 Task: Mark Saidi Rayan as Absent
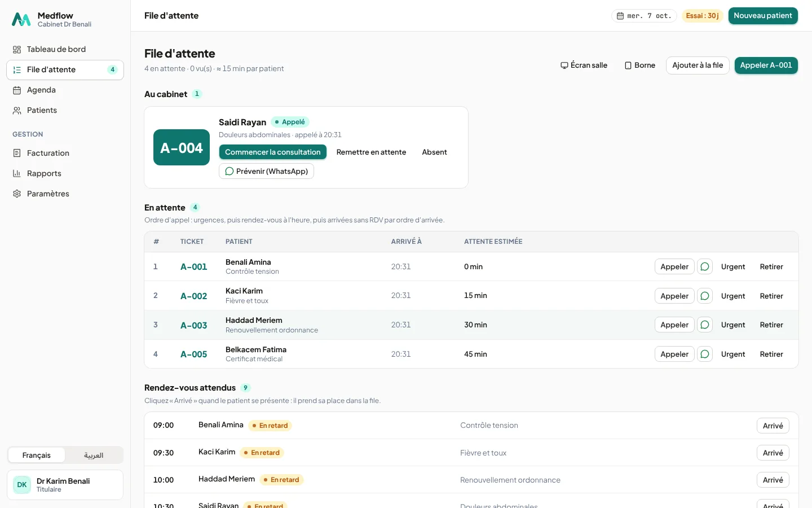[x=434, y=152]
